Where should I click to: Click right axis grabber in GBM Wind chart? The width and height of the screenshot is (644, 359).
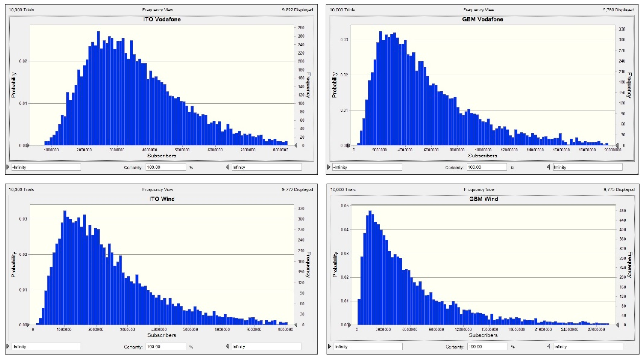click(618, 325)
